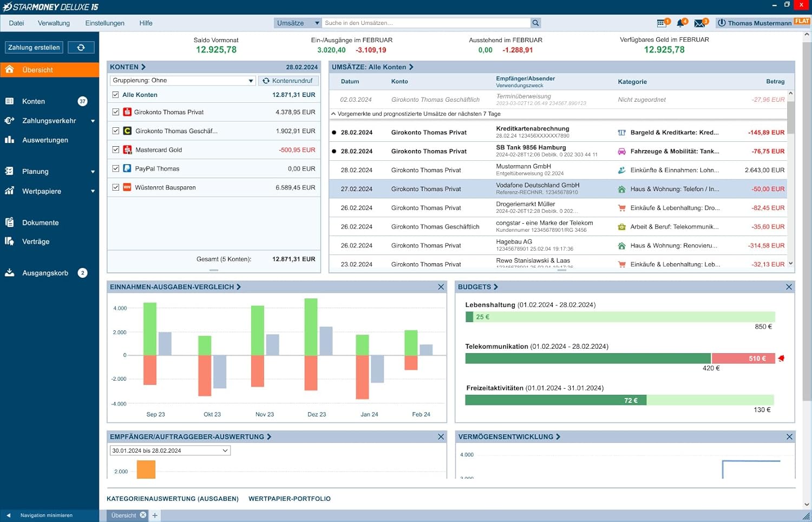812x522 pixels.
Task: Click the Wüstenrot Bausparen account icon
Action: (127, 187)
